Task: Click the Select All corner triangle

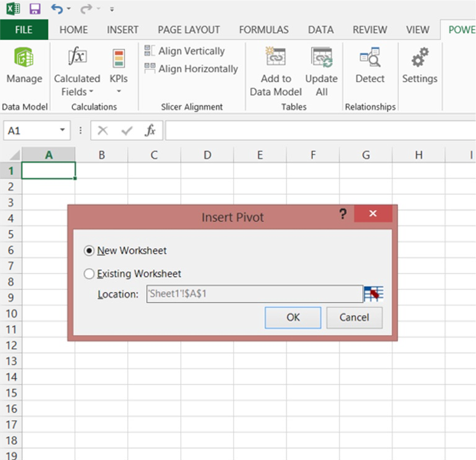Action: [x=15, y=155]
